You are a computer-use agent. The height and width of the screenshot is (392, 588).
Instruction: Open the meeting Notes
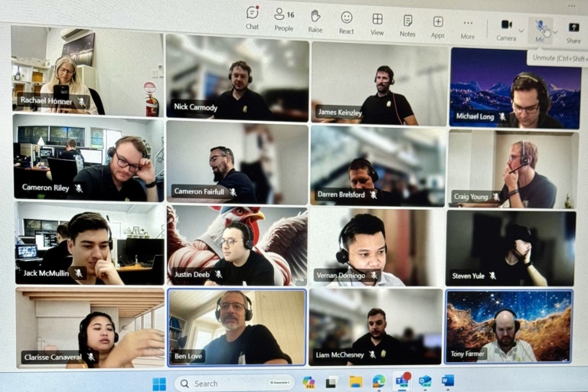coord(407,24)
